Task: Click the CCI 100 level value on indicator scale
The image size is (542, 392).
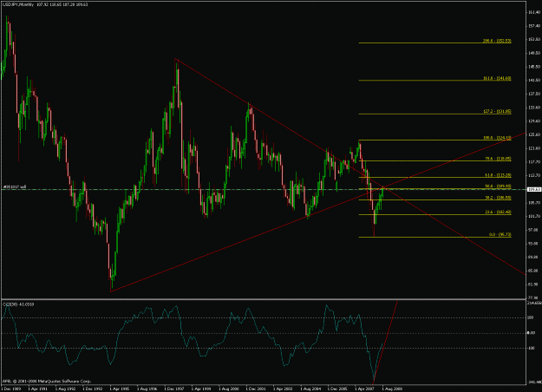Action: click(x=531, y=317)
